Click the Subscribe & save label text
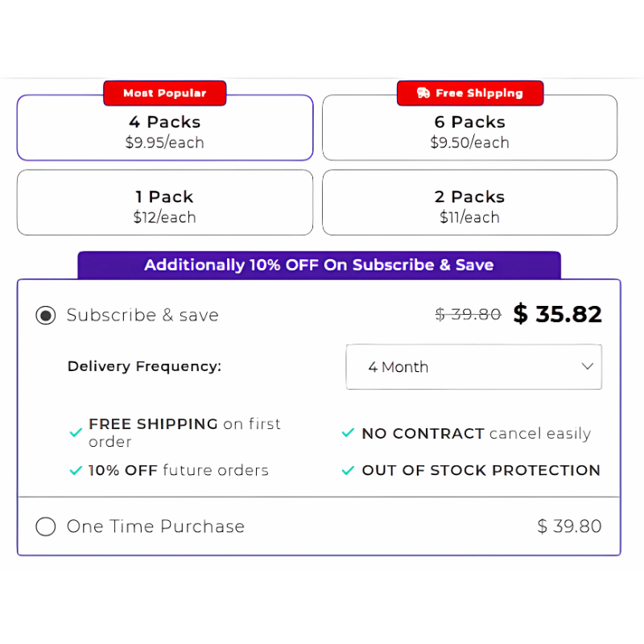This screenshot has width=644, height=644. (x=142, y=316)
